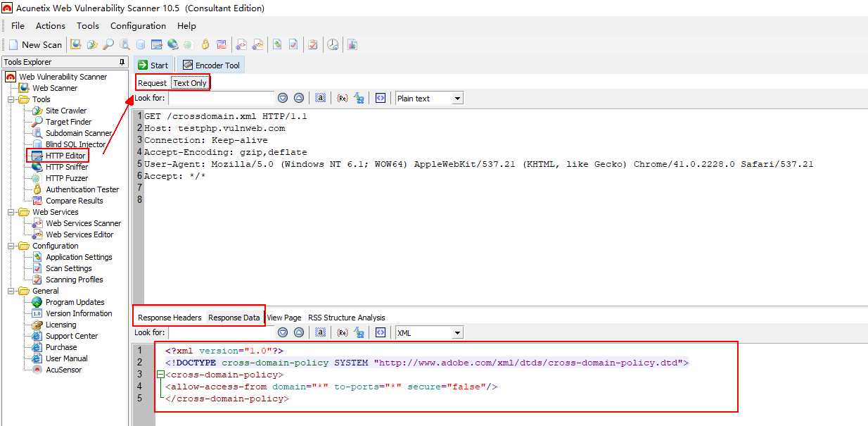Select Version Information in the tree

(79, 313)
